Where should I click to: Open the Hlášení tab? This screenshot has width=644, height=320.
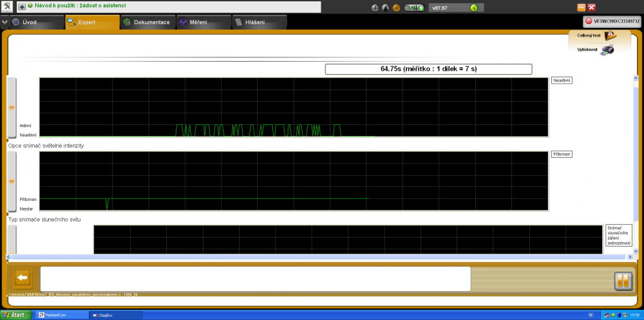[260, 22]
